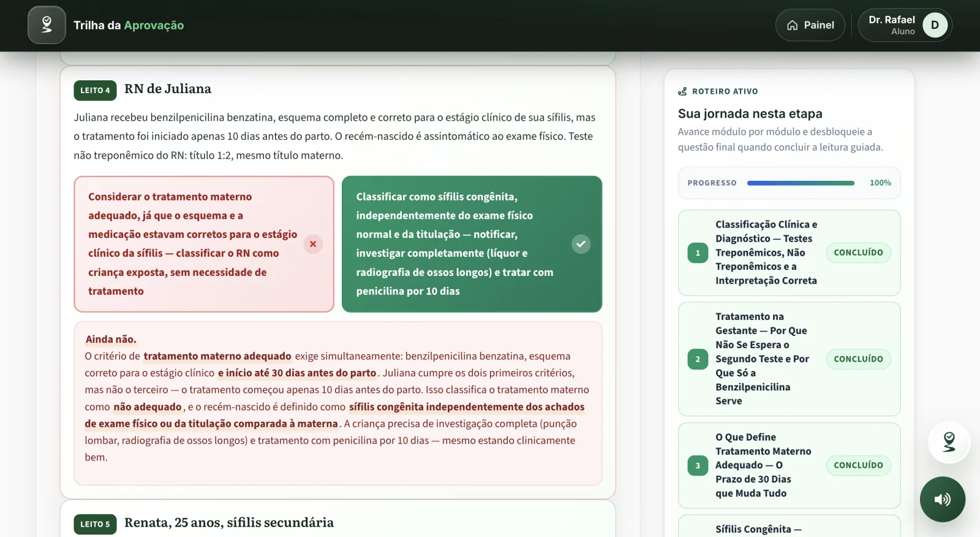Click CONCLUÍDO status for Classificação Clínica module

click(858, 253)
